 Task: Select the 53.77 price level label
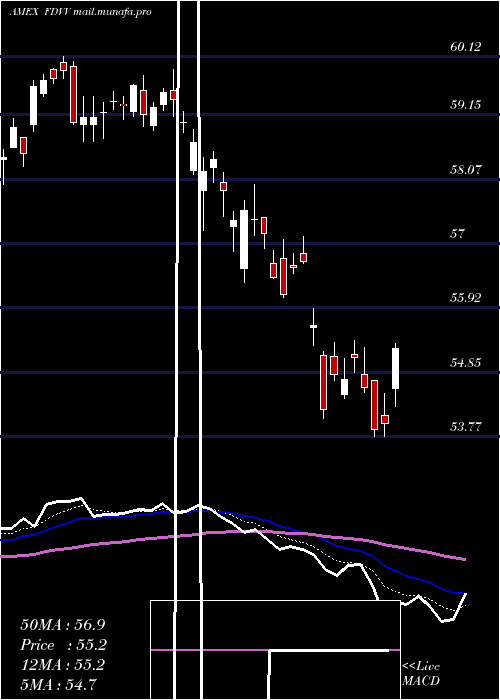[x=466, y=426]
